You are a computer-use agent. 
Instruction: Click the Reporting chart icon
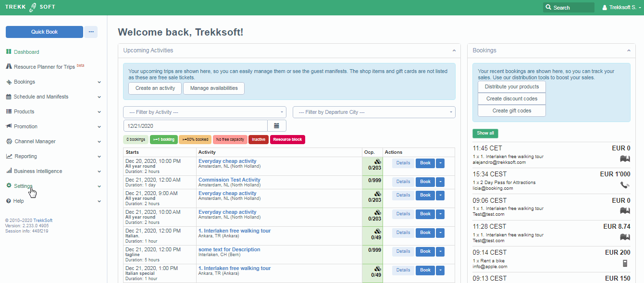point(9,156)
